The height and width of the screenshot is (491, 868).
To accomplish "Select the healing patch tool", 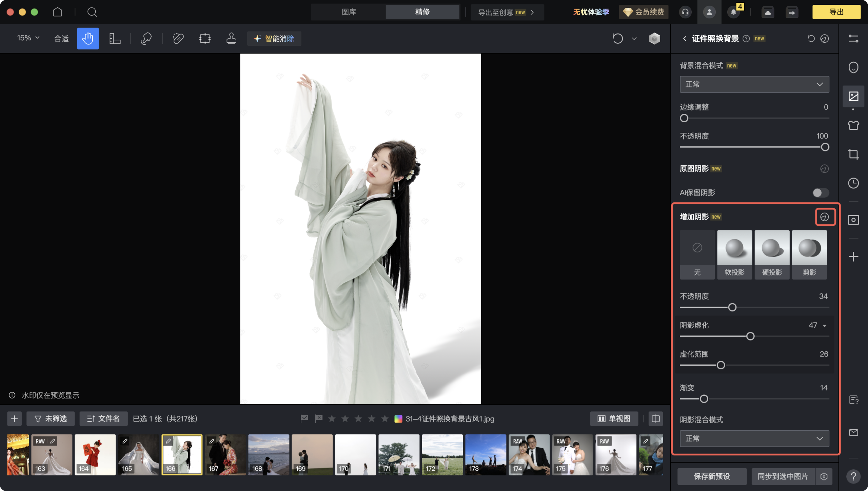I will pyautogui.click(x=178, y=38).
